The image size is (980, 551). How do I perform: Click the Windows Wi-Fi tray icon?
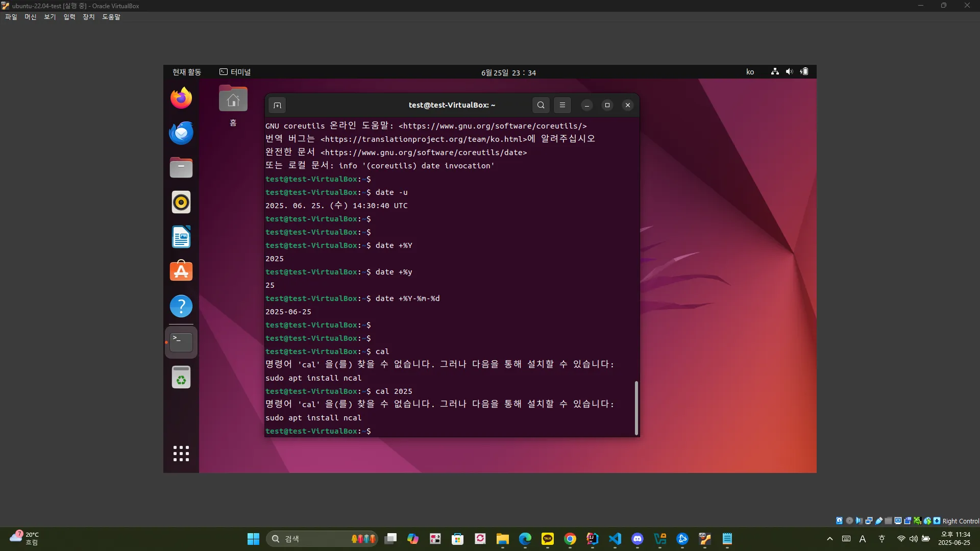tap(901, 539)
